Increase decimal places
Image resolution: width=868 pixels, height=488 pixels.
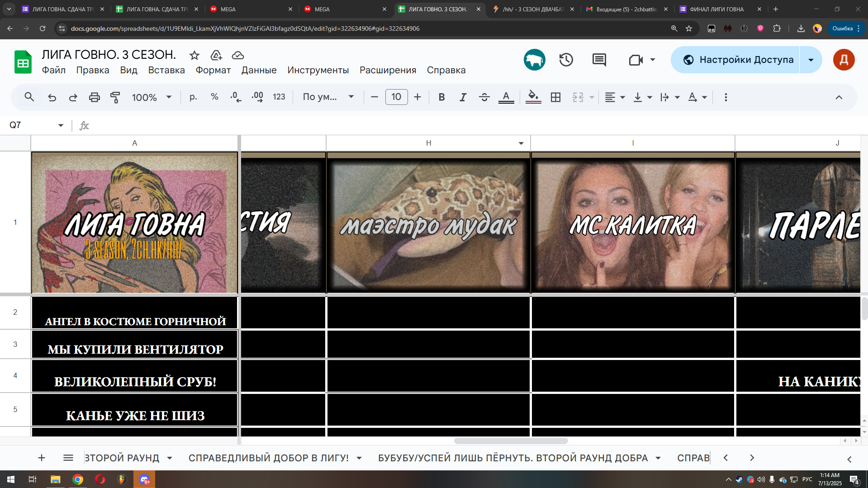[x=257, y=97]
